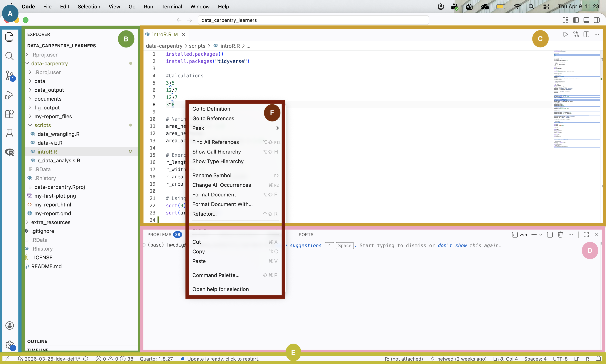Open the Run and Debug view
The width and height of the screenshot is (606, 364).
pyautogui.click(x=9, y=95)
